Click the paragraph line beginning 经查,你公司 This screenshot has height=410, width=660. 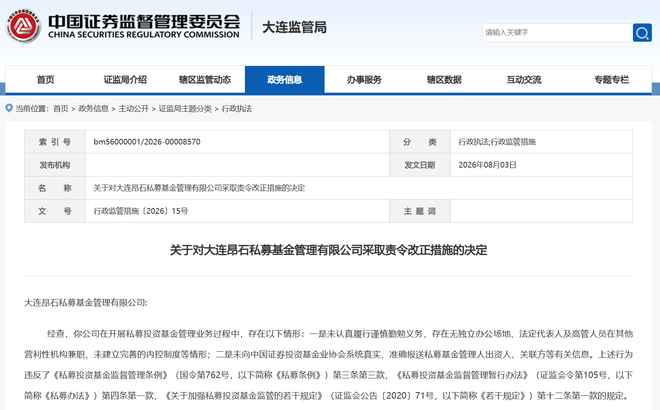click(x=340, y=334)
